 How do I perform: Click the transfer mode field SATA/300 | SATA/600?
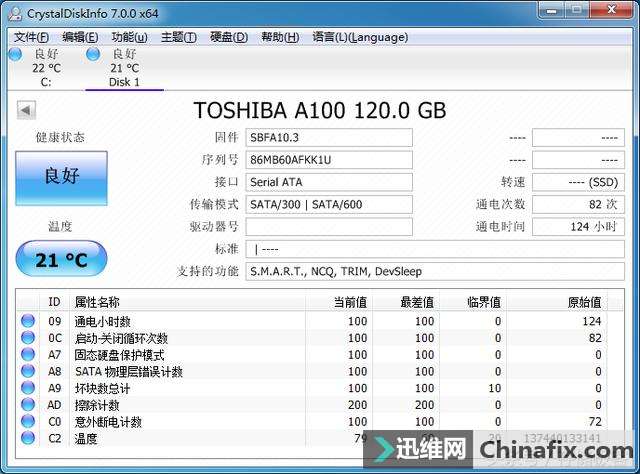click(329, 204)
